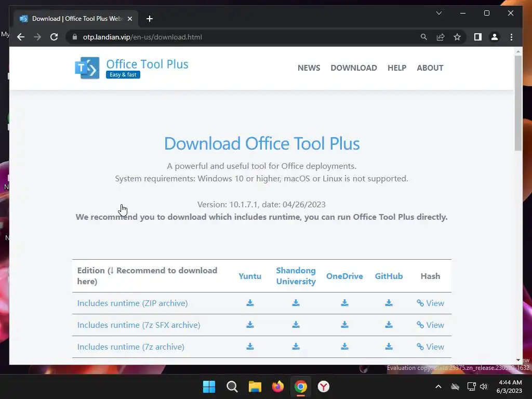Download 7z SFX archive from Shandong University

coord(296,325)
